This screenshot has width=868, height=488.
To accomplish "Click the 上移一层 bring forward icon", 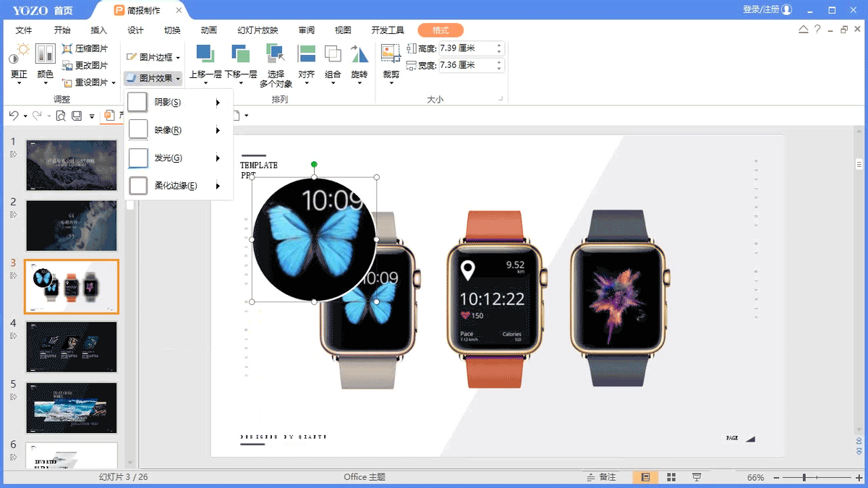I will [x=205, y=54].
